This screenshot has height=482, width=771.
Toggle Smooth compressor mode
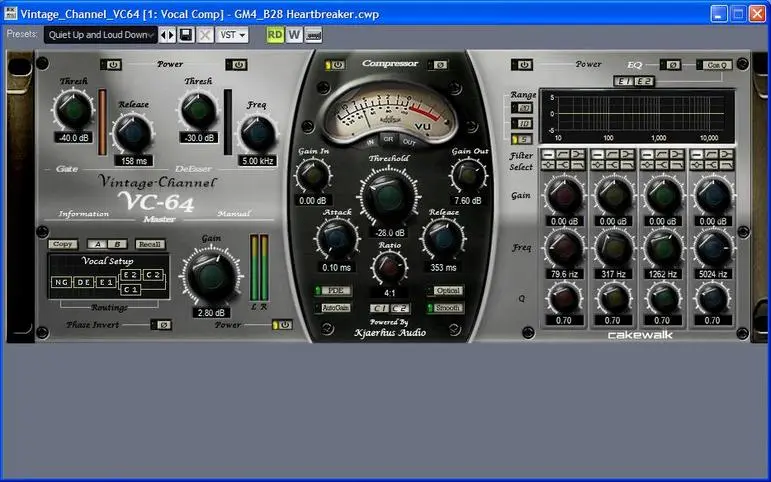coord(445,308)
